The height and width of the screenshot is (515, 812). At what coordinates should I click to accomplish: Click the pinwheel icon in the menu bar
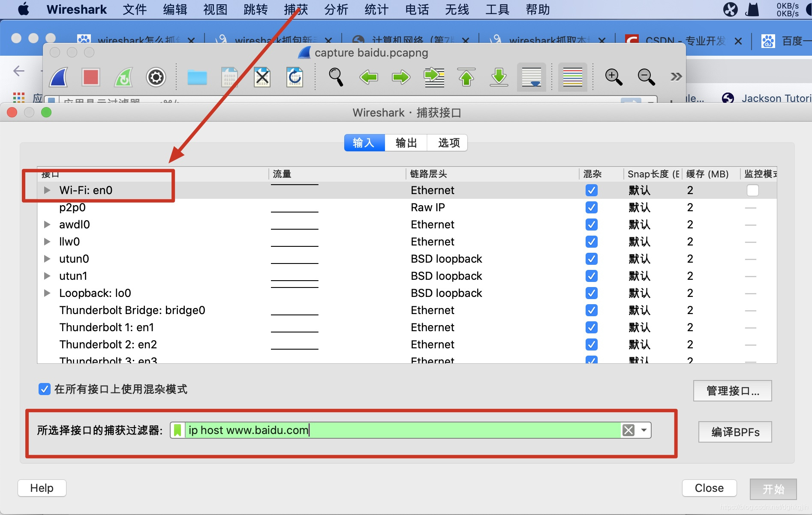pyautogui.click(x=731, y=9)
